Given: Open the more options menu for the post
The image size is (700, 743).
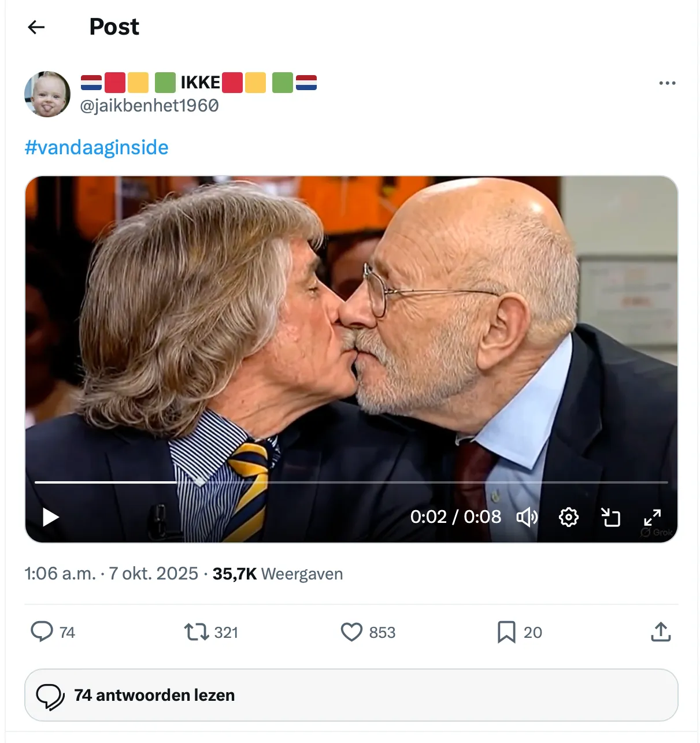Looking at the screenshot, I should click(x=667, y=83).
